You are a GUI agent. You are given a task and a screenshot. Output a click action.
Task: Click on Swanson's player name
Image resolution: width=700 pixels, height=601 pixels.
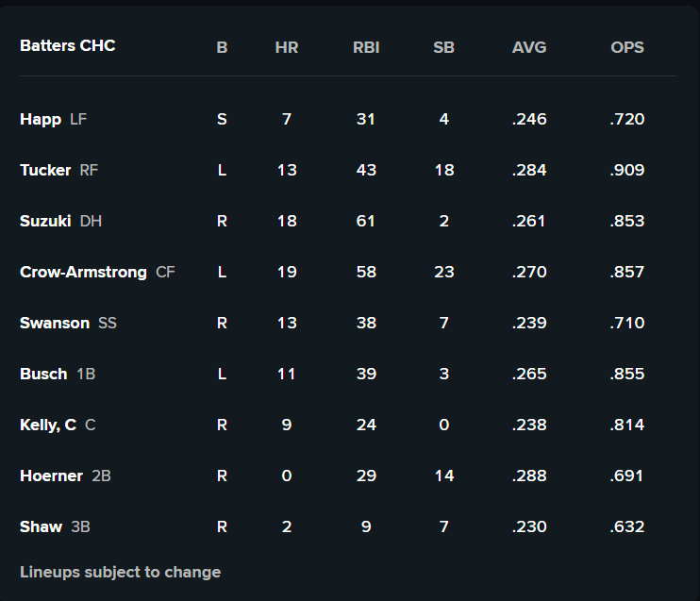tap(55, 323)
